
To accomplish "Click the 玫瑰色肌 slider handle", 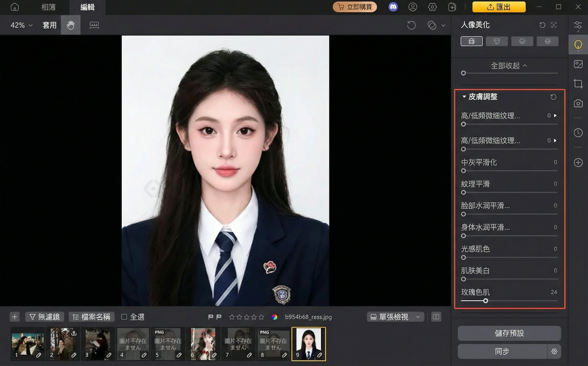I will point(485,301).
